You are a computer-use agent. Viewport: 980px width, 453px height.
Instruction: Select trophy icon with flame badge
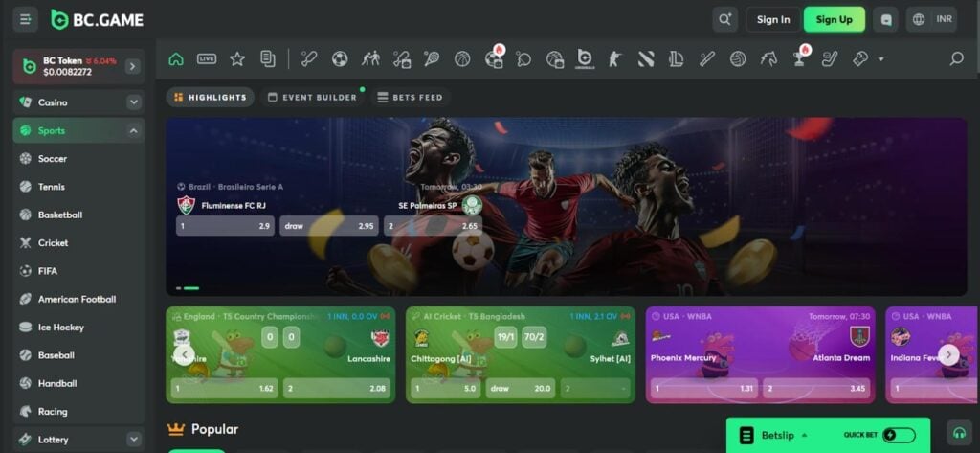click(x=799, y=57)
